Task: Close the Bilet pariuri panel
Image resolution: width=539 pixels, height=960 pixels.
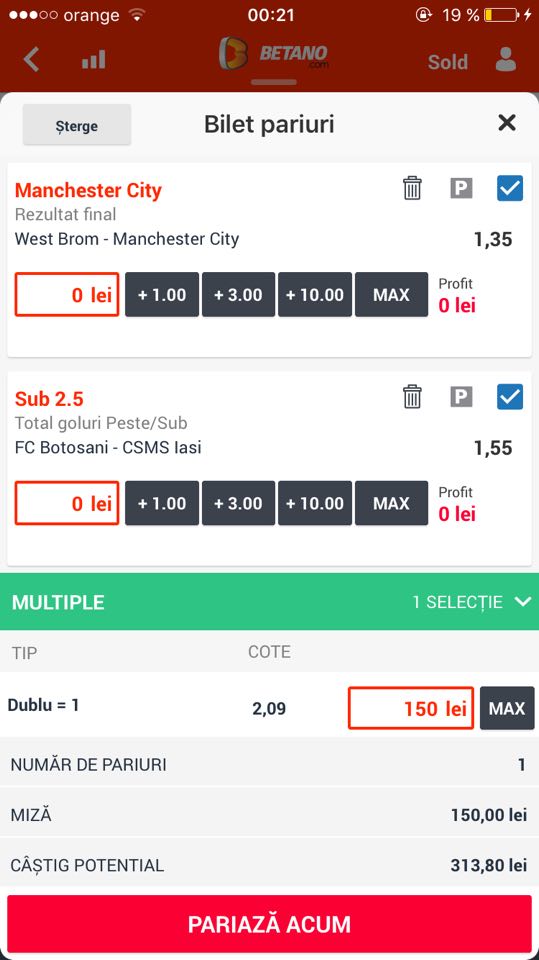Action: click(x=507, y=123)
